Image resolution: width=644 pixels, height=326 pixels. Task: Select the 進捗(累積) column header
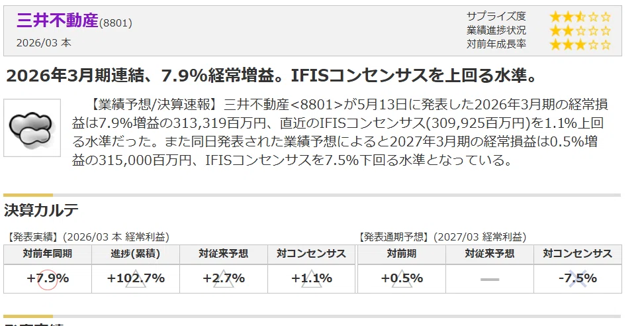[x=136, y=254]
